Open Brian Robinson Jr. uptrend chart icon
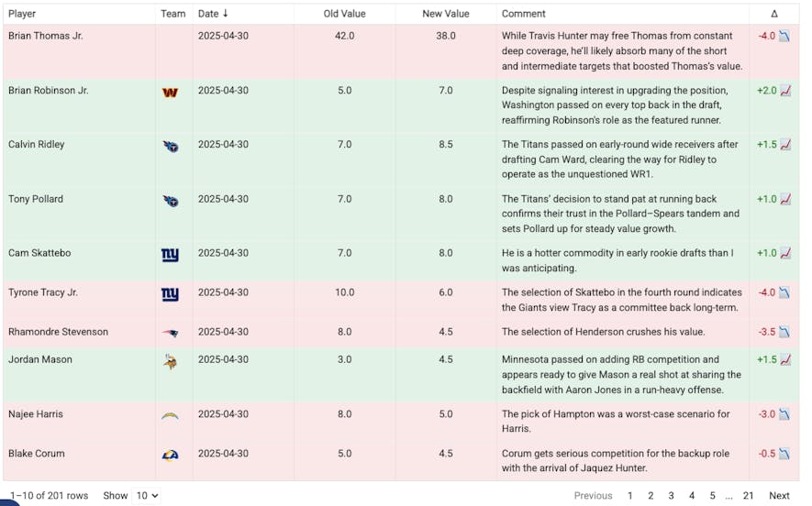The width and height of the screenshot is (812, 506). [x=785, y=91]
